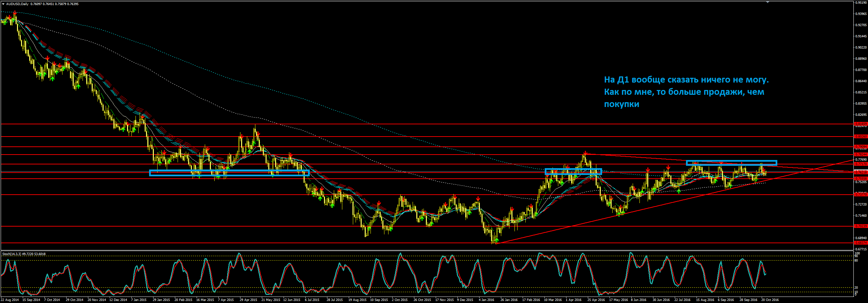The height and width of the screenshot is (303, 868).
Task: Click the 20 Oct 2016 date label
Action: [x=770, y=300]
